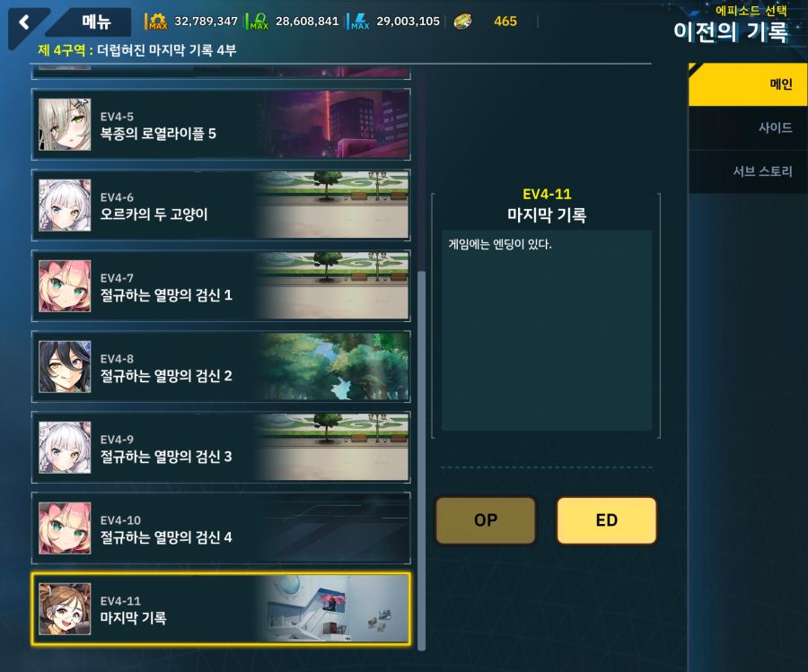This screenshot has width=808, height=672.
Task: Select episode EV4-7 절규하는 열망의 검신 1
Action: point(221,286)
